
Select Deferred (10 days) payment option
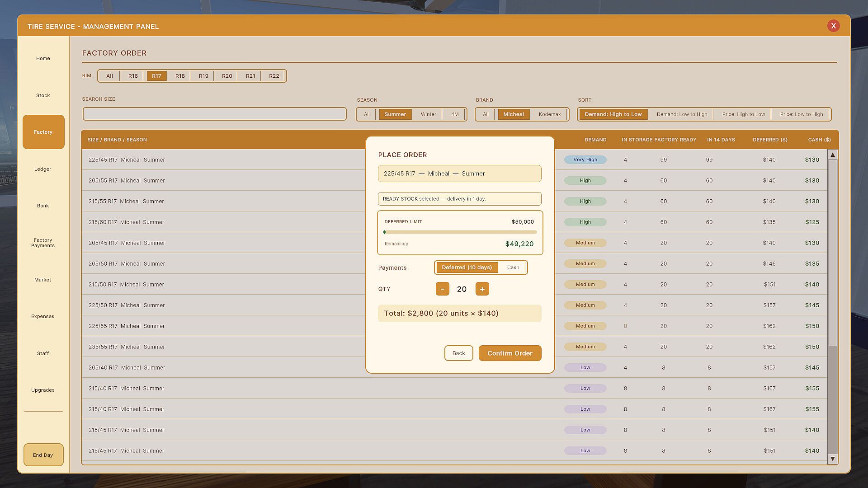coord(467,267)
